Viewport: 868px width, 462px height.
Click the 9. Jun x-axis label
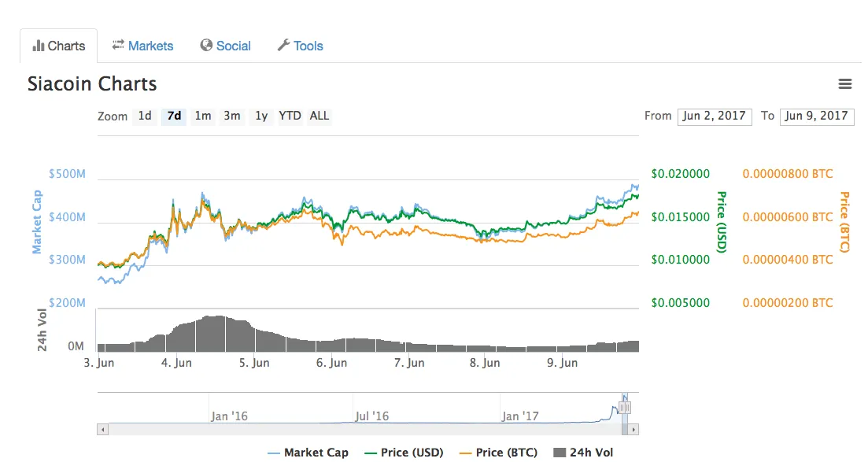point(563,363)
